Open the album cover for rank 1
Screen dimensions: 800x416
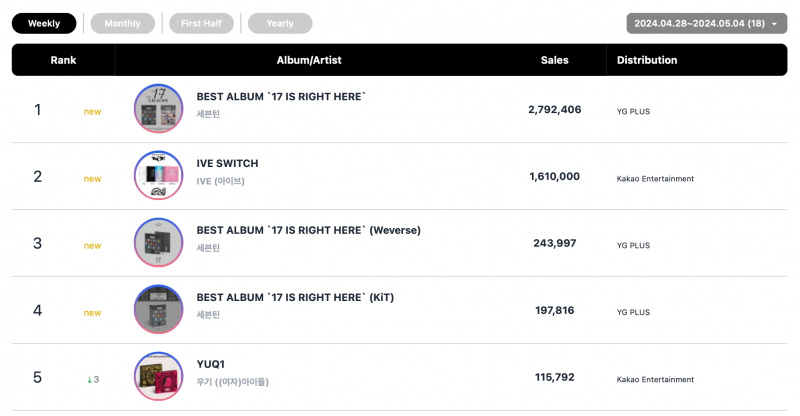point(159,109)
